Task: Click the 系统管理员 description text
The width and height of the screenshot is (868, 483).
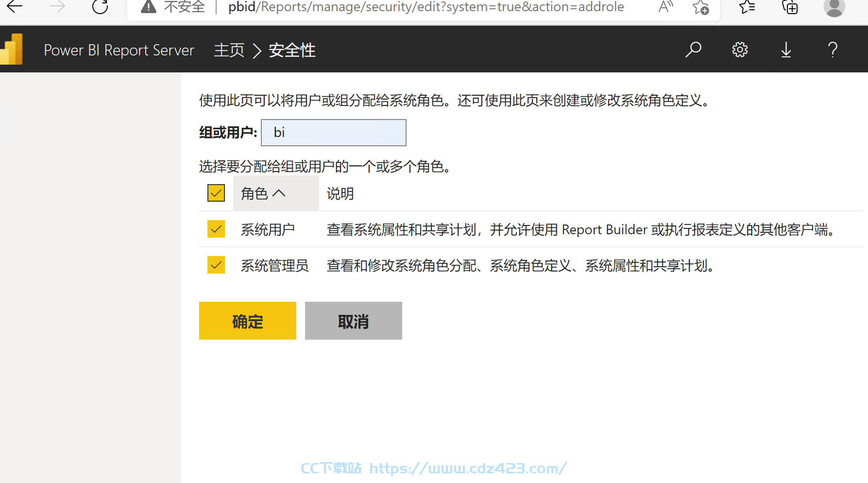Action: click(x=520, y=265)
